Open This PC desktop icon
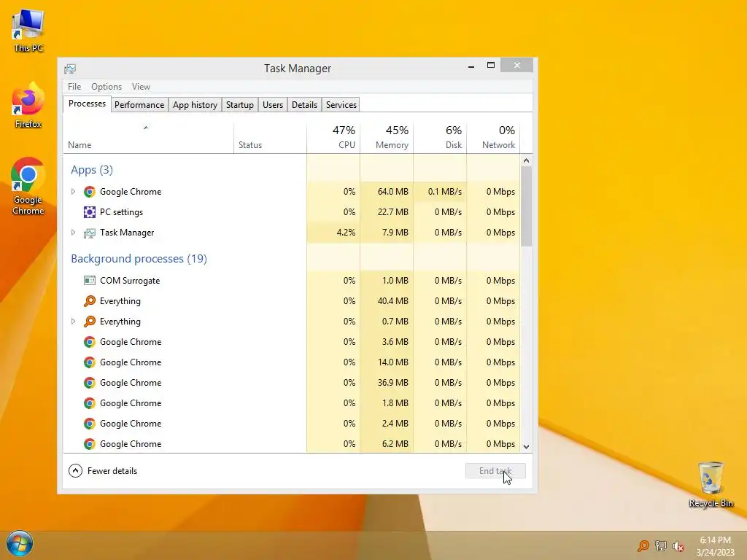The width and height of the screenshot is (747, 560). coord(28,31)
